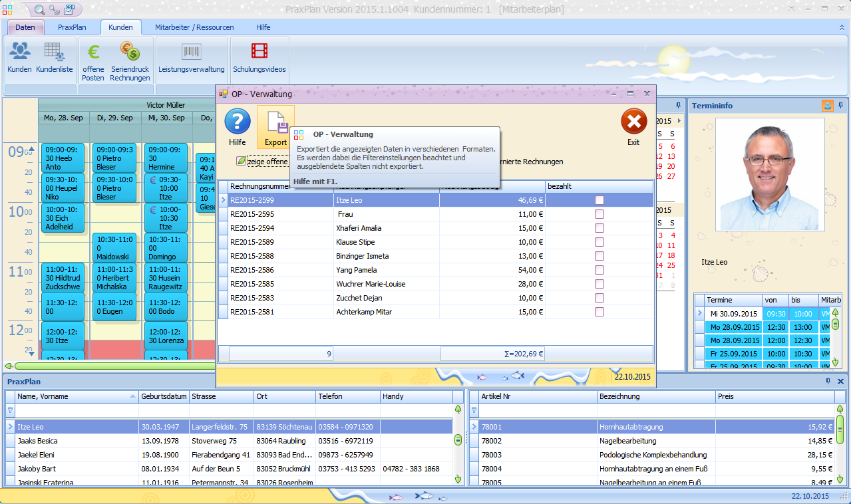Click the customer list scrollbar thumb
Viewport: 851px width, 504px height.
(458, 440)
